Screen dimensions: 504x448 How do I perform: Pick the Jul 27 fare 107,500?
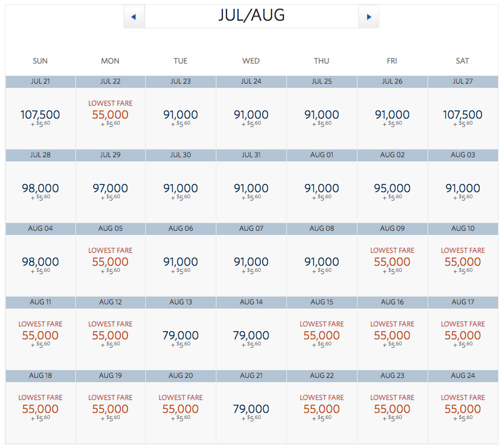tap(462, 115)
